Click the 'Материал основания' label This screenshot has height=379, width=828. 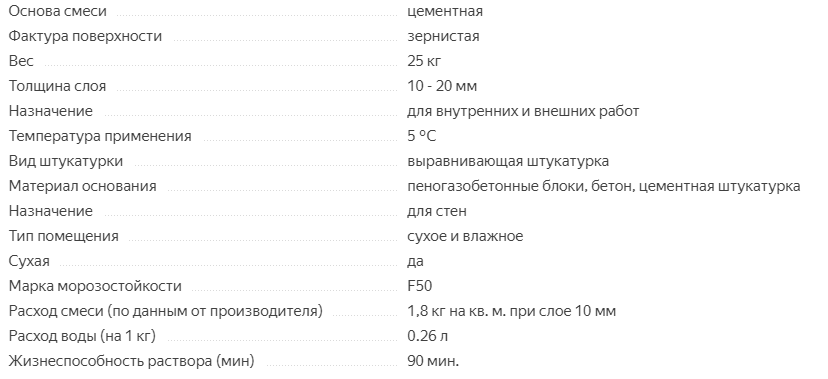pyautogui.click(x=82, y=186)
